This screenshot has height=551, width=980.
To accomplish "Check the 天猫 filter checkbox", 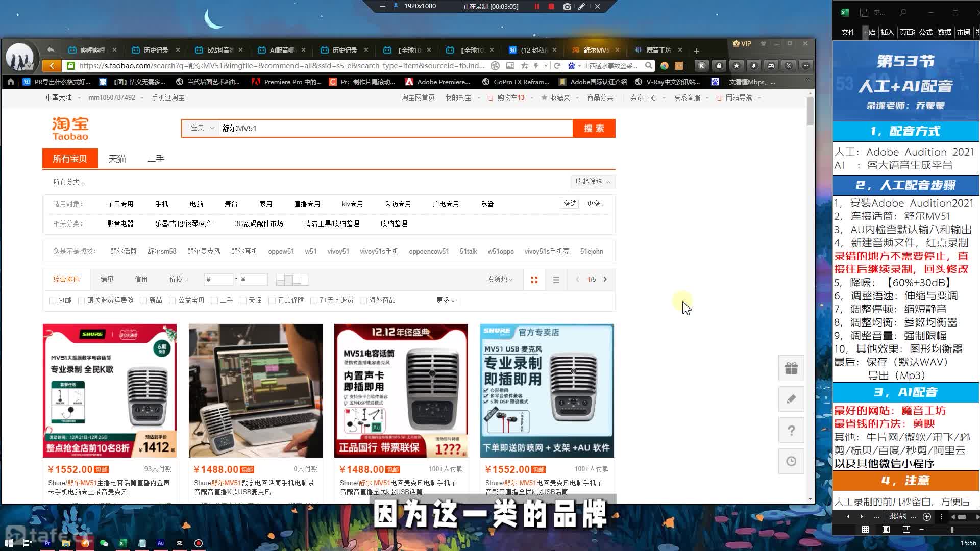I will point(243,300).
